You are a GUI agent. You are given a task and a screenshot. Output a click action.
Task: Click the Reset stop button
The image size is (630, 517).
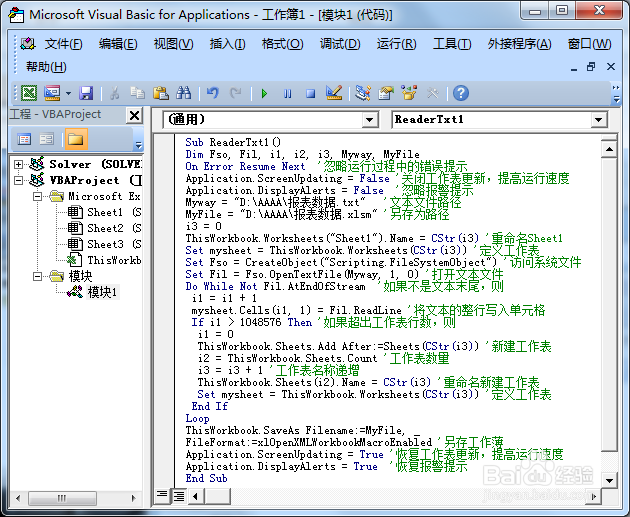[310, 94]
